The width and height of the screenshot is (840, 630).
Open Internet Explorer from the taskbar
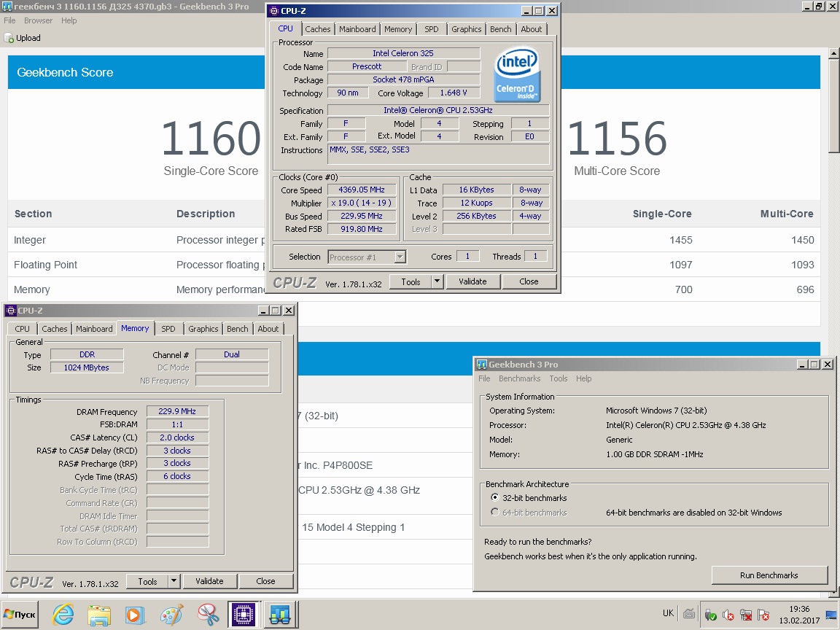point(63,615)
